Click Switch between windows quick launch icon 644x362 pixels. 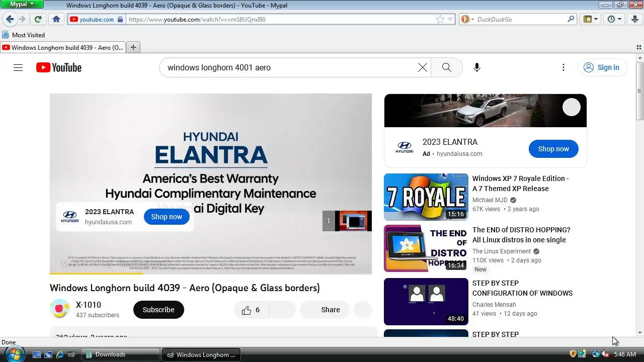tap(48, 354)
